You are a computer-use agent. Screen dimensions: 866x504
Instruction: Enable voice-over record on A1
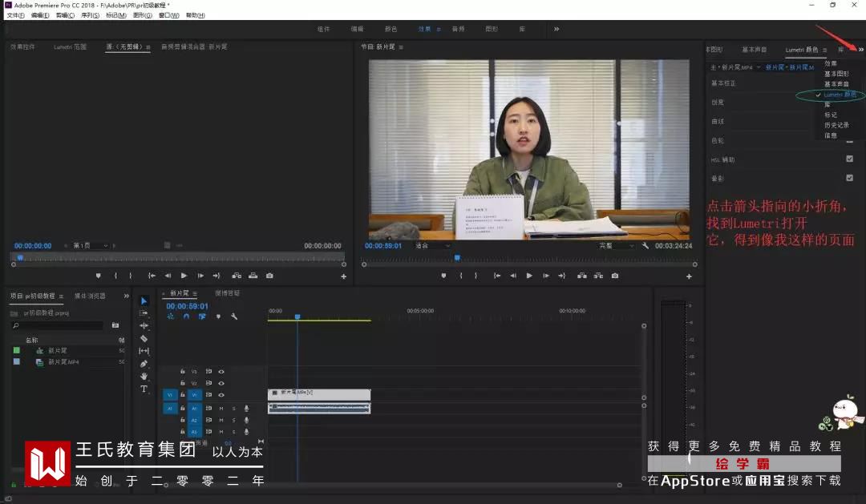[246, 409]
